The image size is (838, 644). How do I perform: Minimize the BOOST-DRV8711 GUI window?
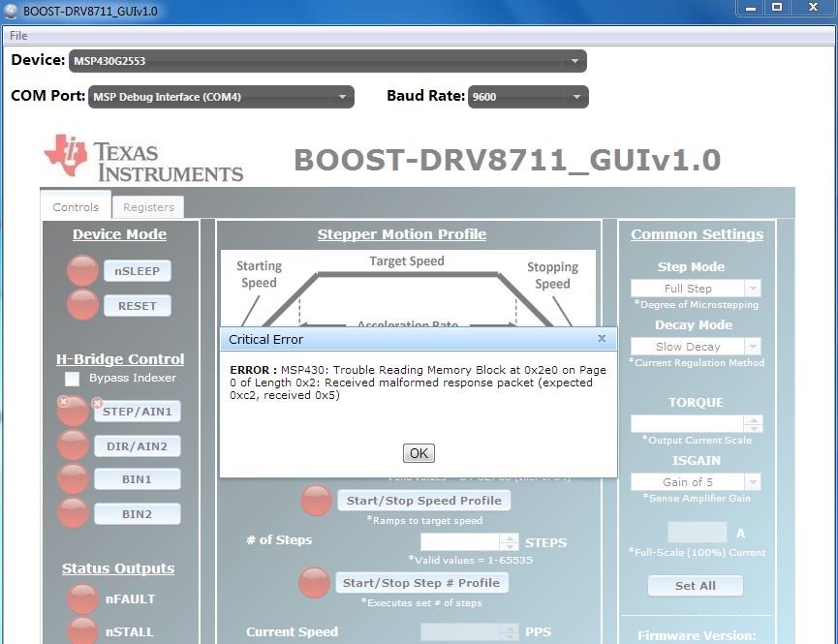[751, 9]
